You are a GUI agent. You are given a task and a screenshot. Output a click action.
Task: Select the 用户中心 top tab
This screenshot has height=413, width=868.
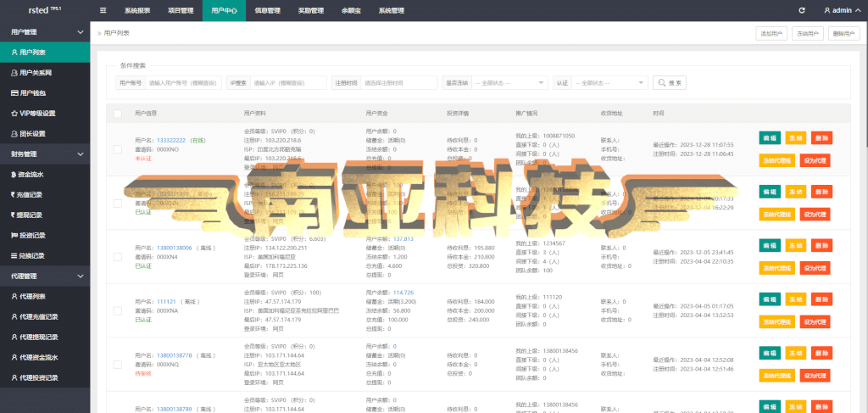[x=224, y=10]
